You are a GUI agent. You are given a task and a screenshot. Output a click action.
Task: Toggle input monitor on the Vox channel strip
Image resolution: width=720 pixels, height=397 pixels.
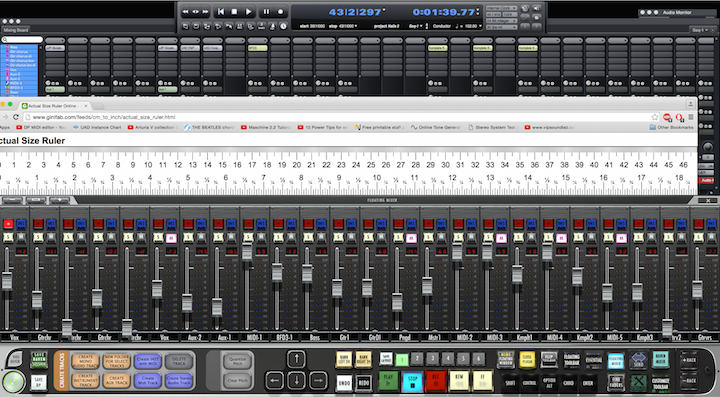(x=21, y=224)
